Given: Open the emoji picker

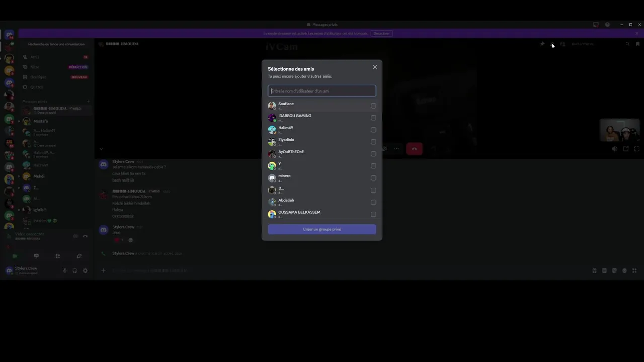Looking at the screenshot, I should [x=624, y=270].
